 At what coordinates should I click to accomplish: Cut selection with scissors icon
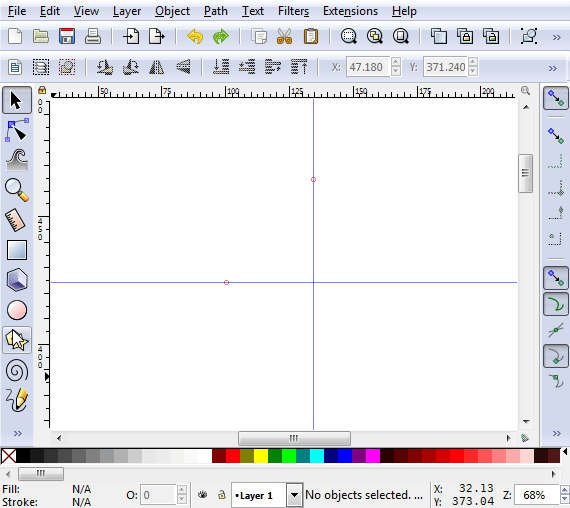(285, 36)
